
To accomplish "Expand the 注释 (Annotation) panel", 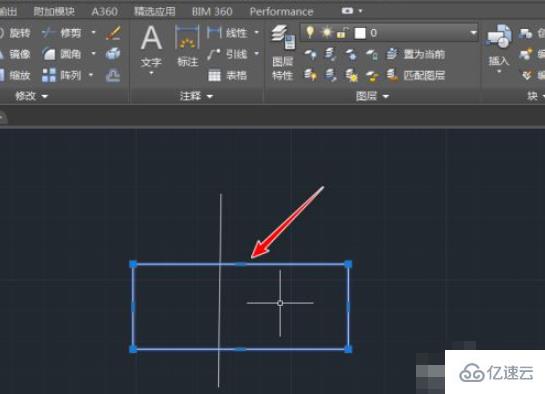I will (x=196, y=96).
